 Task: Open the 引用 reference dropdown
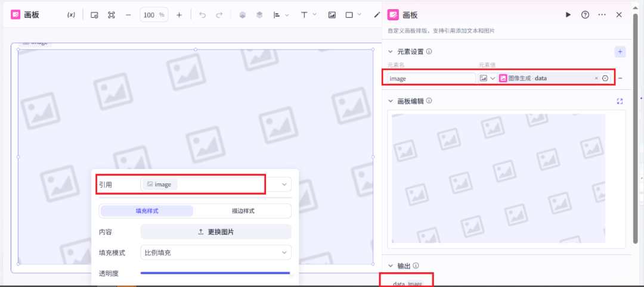tap(284, 185)
